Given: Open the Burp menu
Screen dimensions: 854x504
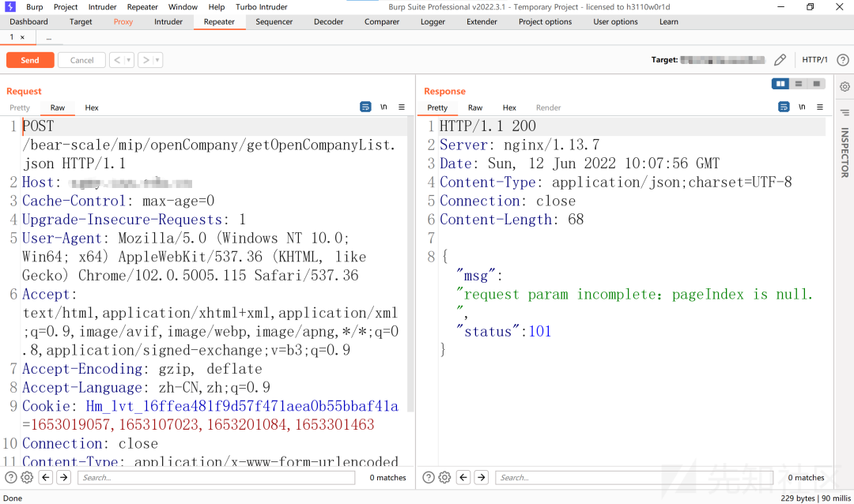Looking at the screenshot, I should [34, 6].
